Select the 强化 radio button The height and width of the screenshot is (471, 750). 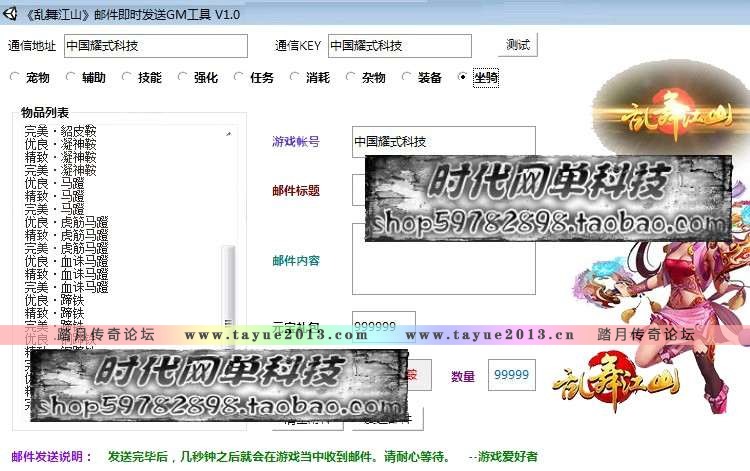tap(183, 77)
